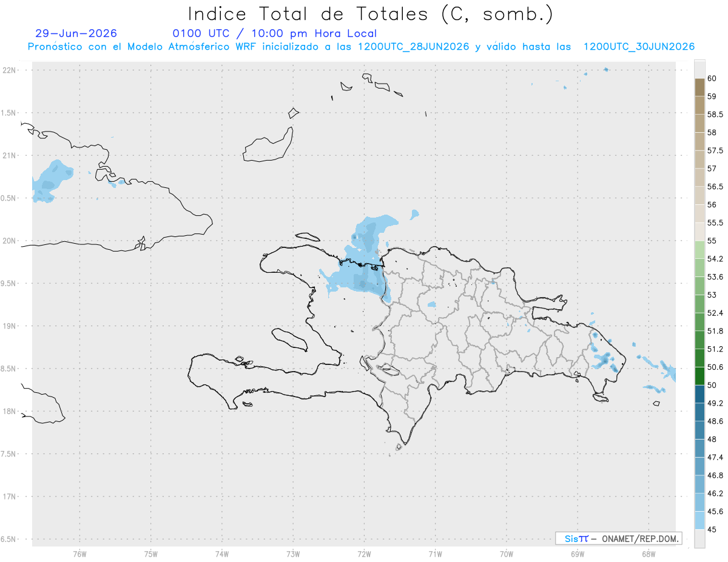Image resolution: width=728 pixels, height=562 pixels.
Task: Click the latitude label "22N"
Action: [9, 70]
